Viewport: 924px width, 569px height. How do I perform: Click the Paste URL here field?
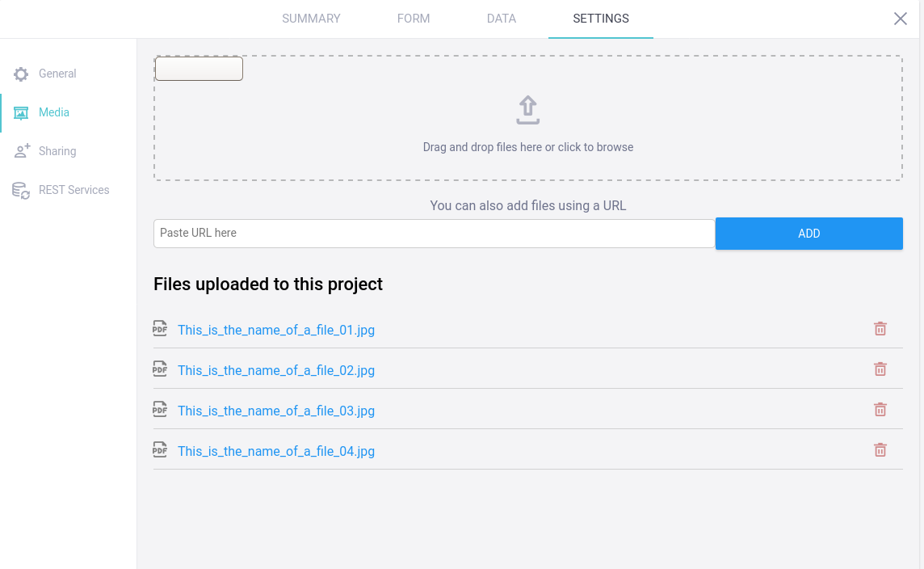pos(434,233)
